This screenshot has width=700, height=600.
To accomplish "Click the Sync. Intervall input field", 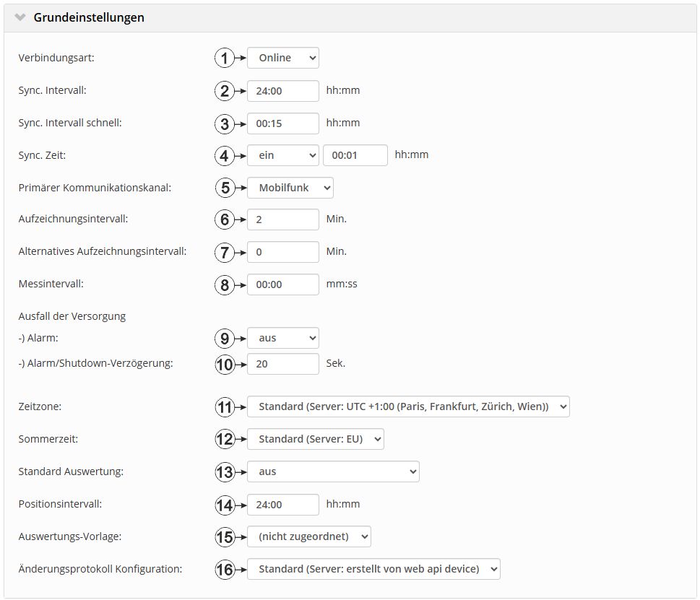I will (x=282, y=91).
